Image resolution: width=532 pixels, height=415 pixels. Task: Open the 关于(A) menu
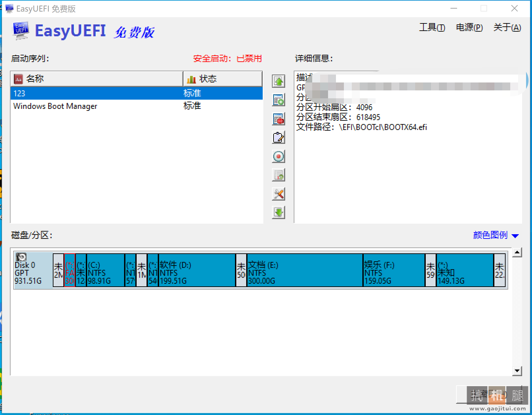[x=507, y=27]
